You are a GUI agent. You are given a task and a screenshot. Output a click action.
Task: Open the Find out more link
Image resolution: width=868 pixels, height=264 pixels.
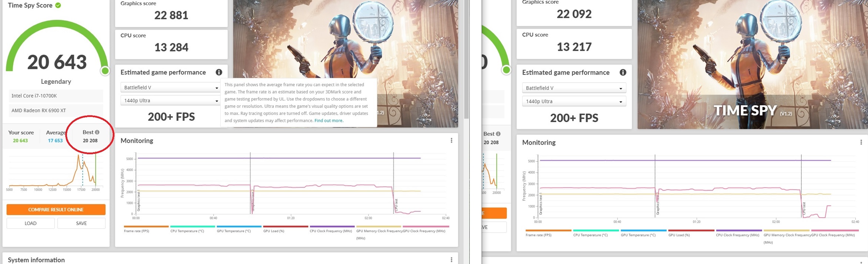329,121
